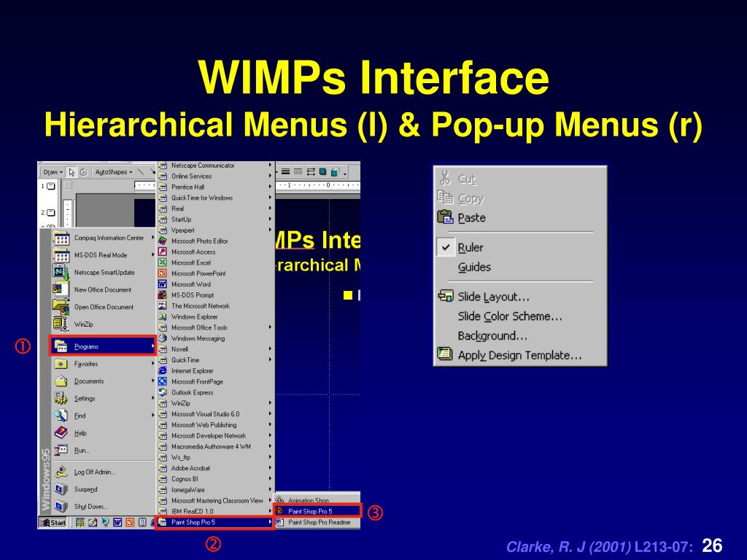Screen dimensions: 747x560
Task: Open the Find submenu
Action: pos(103,416)
